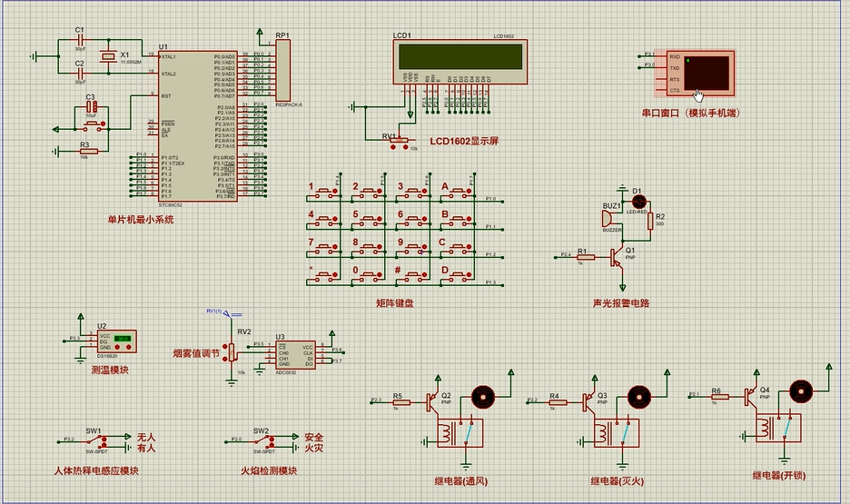Select the Q1 PNP transistor
Viewport: 850px width, 504px height.
pos(619,257)
